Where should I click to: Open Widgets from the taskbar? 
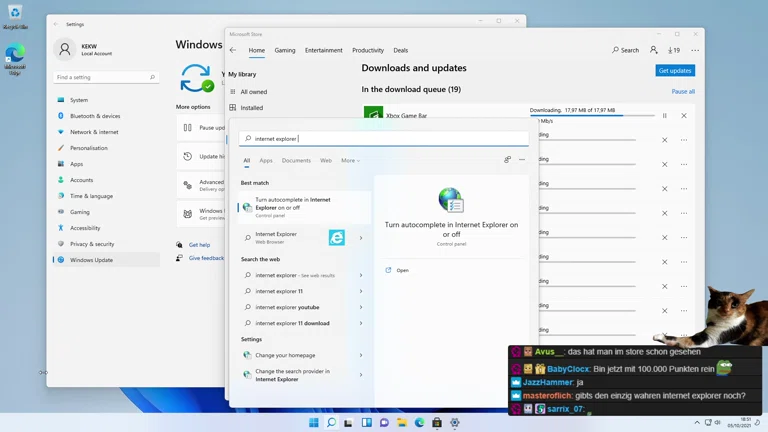click(366, 423)
